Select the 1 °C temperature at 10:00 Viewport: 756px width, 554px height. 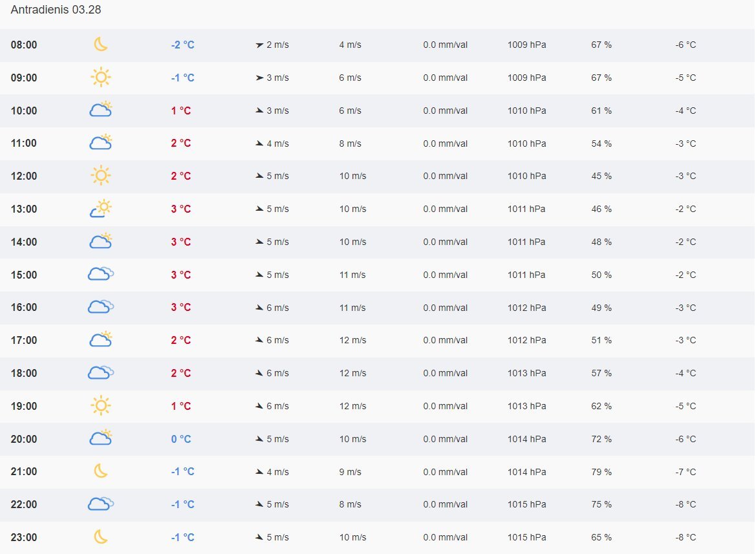click(181, 111)
